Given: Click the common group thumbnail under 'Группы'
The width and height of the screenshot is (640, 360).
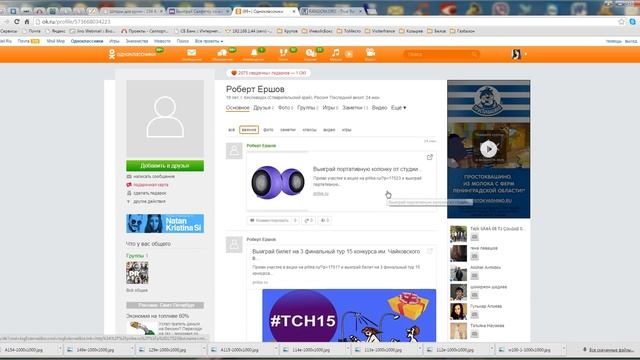Looking at the screenshot, I should [x=137, y=273].
